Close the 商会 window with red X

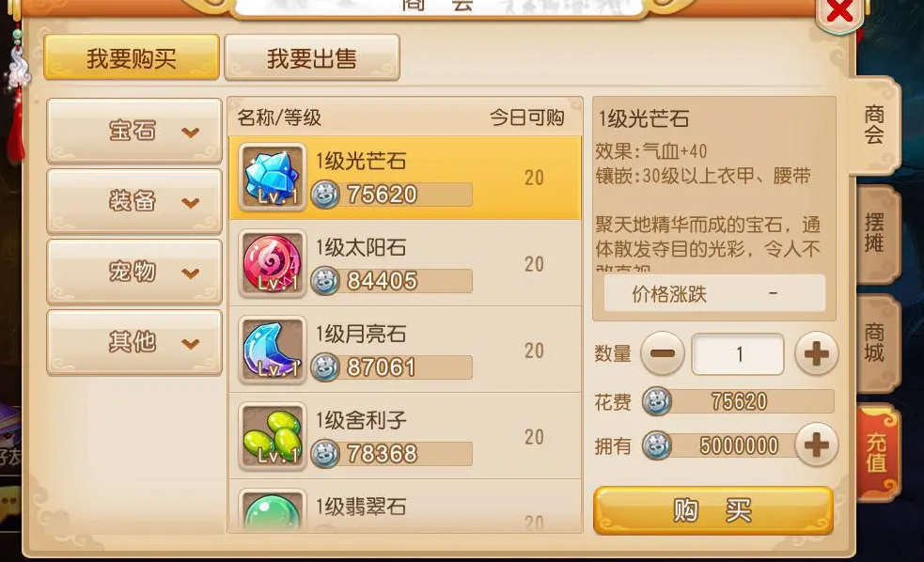[839, 11]
